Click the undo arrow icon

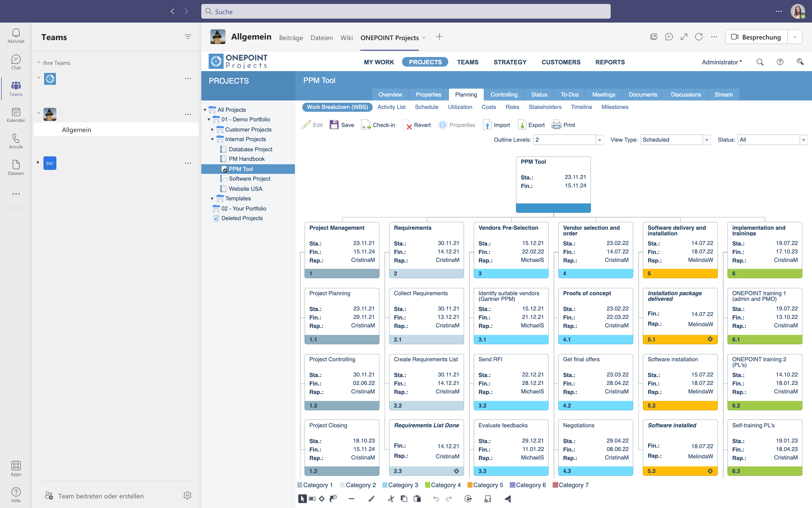436,499
